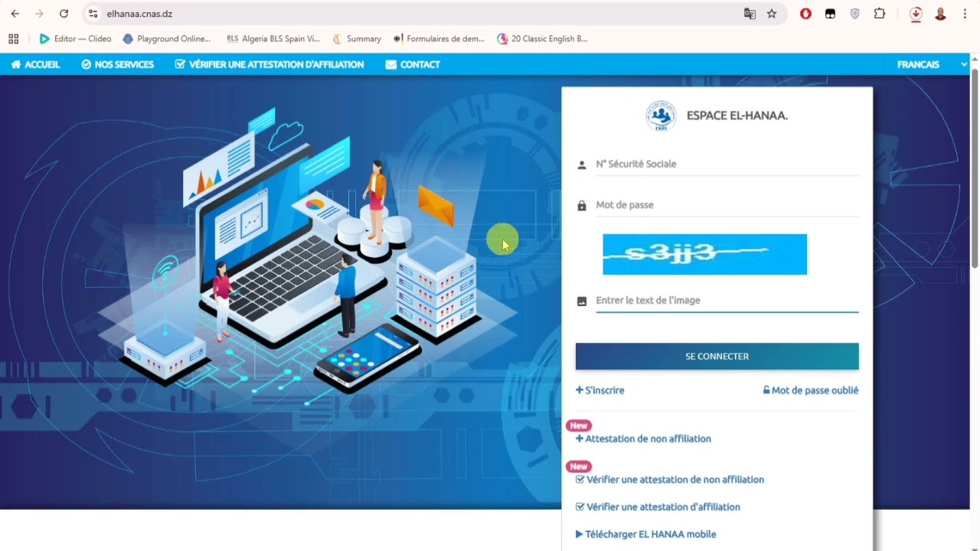Viewport: 980px width, 551px height.
Task: Open the Editor — Clideo bookmark
Action: click(x=75, y=39)
